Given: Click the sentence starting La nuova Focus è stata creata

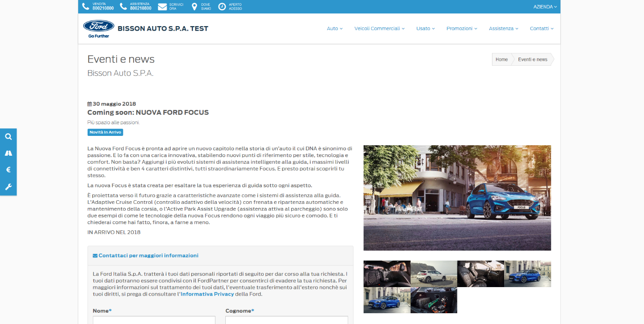Looking at the screenshot, I should (x=199, y=185).
